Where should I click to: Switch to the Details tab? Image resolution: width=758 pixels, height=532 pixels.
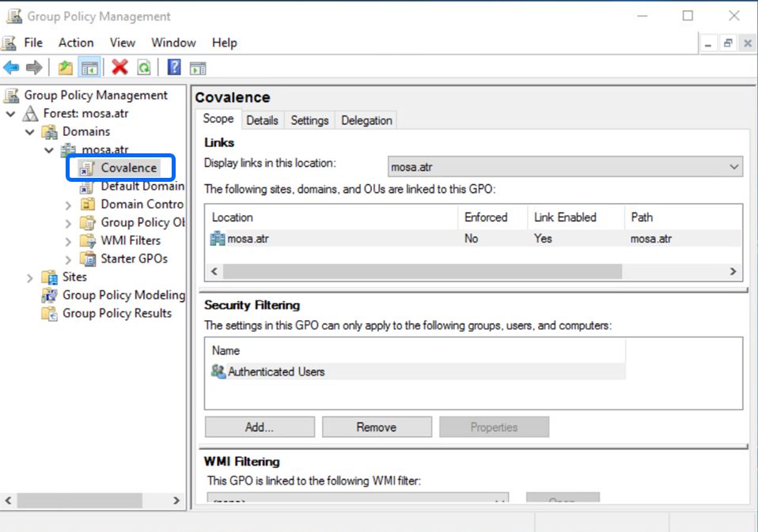[263, 121]
